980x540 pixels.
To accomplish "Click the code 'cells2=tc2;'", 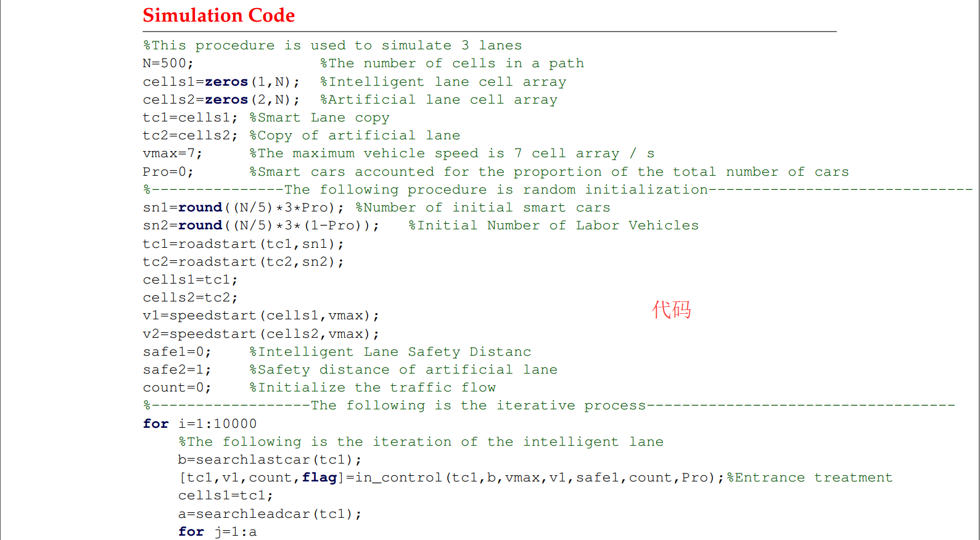I will pyautogui.click(x=190, y=298).
